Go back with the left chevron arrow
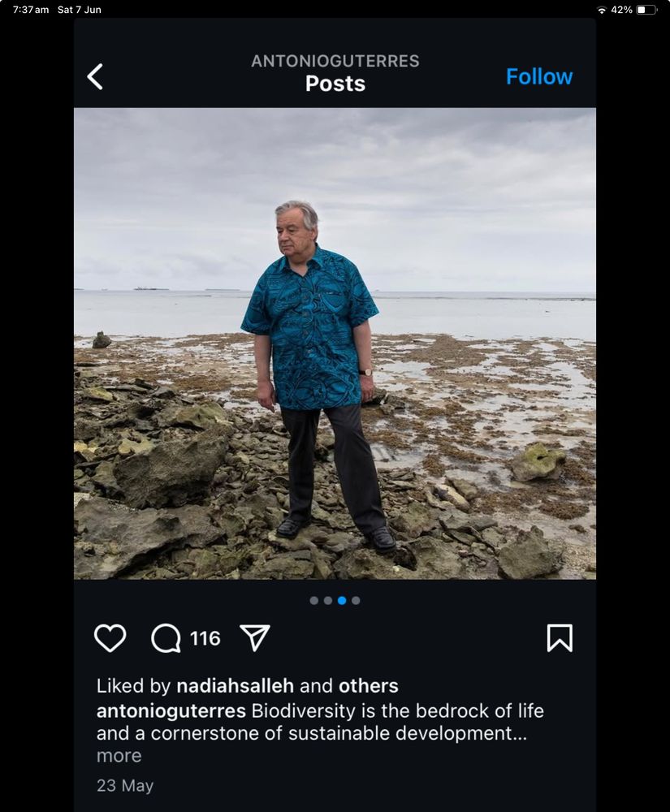The image size is (670, 812). click(x=95, y=76)
